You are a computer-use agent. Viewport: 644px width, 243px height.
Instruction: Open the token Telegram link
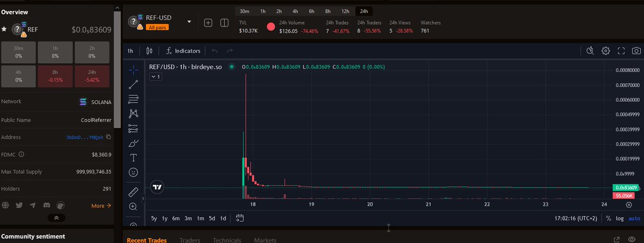click(x=33, y=205)
